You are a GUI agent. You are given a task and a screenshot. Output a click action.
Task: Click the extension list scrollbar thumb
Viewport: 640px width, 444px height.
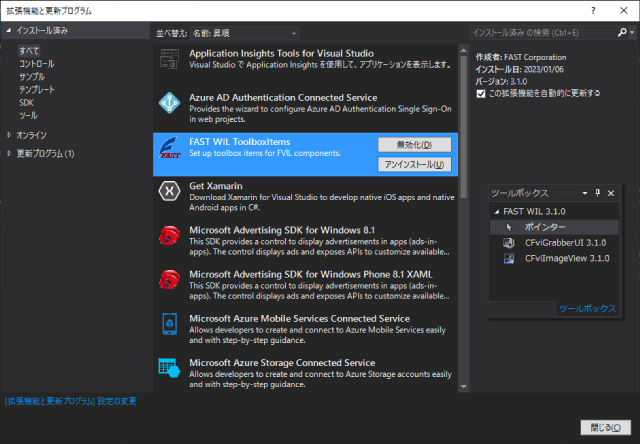click(464, 127)
